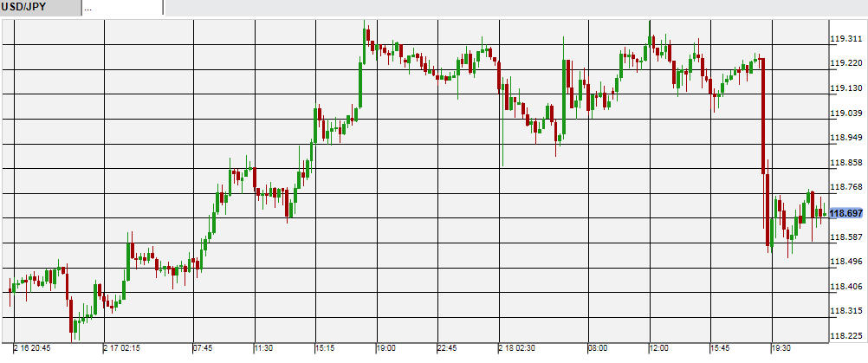Click the '2 17 02:15' time label
The width and height of the screenshot is (868, 363).
[123, 348]
